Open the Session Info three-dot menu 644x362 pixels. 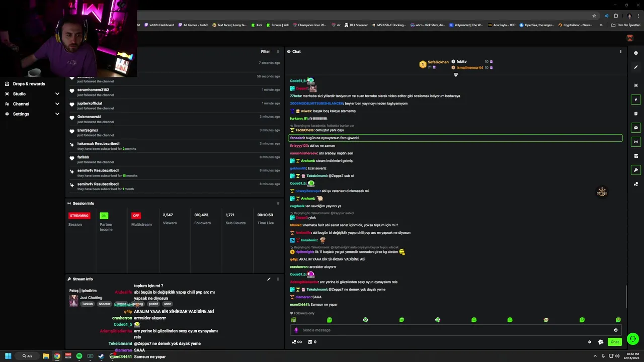pyautogui.click(x=278, y=203)
